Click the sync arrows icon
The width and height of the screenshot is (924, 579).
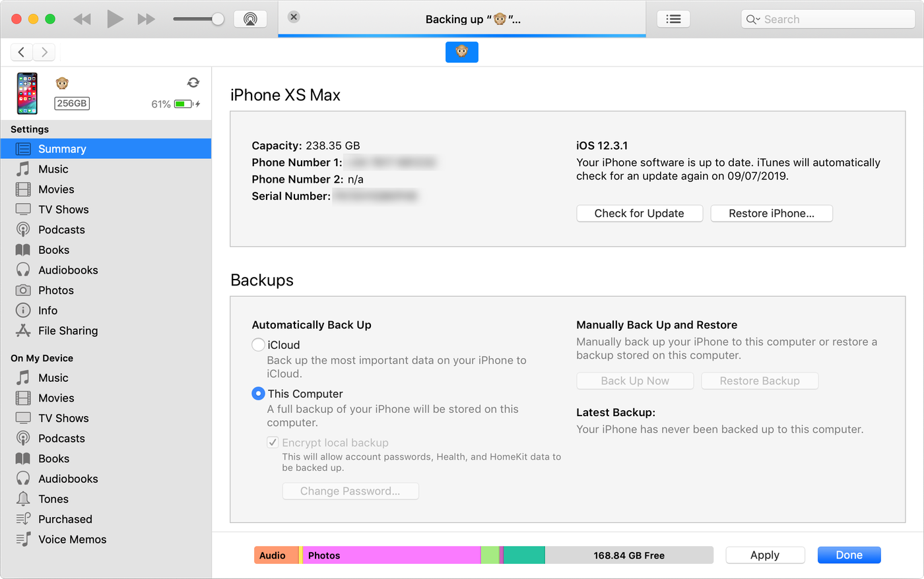[193, 82]
